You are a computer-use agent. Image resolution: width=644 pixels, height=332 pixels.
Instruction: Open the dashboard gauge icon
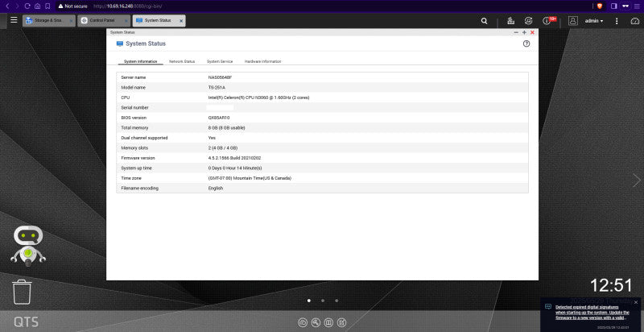point(635,21)
